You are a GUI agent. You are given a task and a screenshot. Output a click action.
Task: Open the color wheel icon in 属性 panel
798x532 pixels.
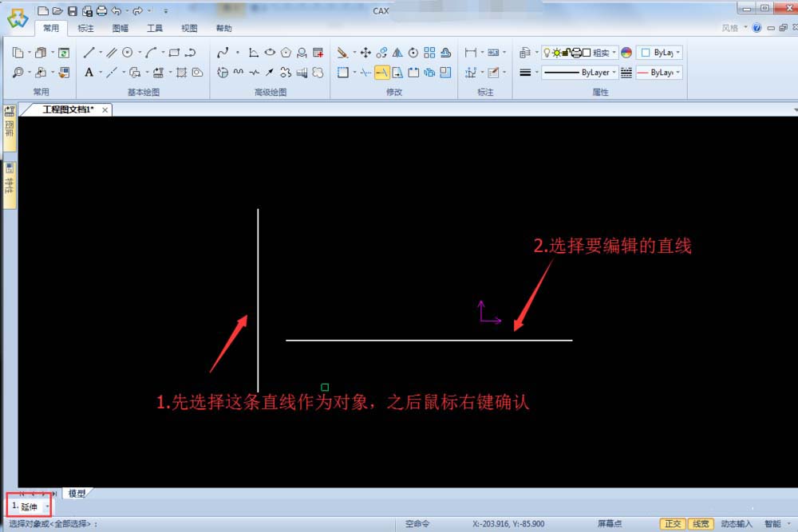click(x=627, y=52)
